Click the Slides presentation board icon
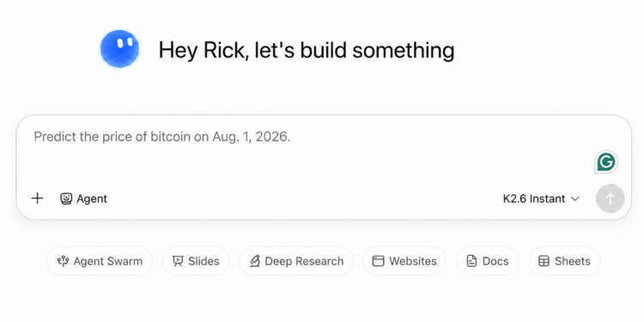This screenshot has width=644, height=322. (178, 261)
